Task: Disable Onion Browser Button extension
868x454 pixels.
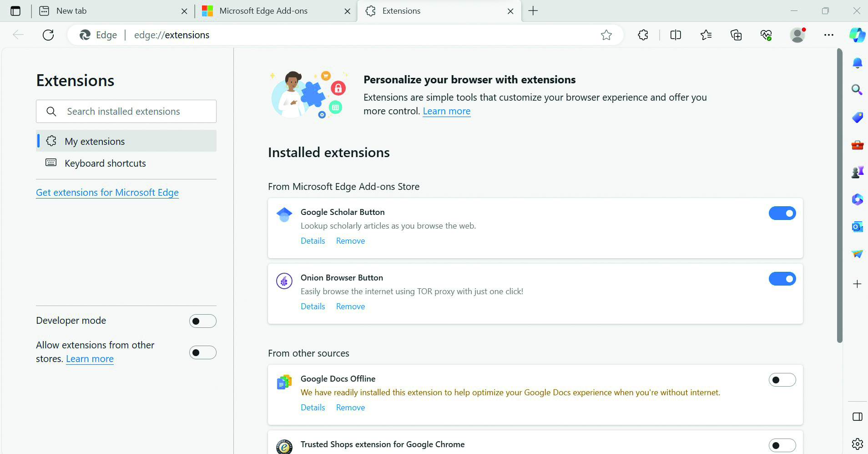Action: pyautogui.click(x=782, y=279)
